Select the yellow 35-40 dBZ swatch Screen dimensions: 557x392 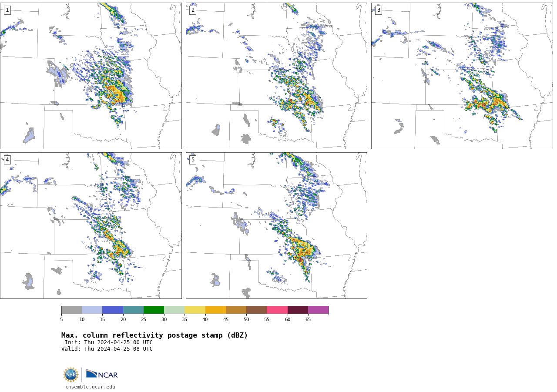(195, 310)
